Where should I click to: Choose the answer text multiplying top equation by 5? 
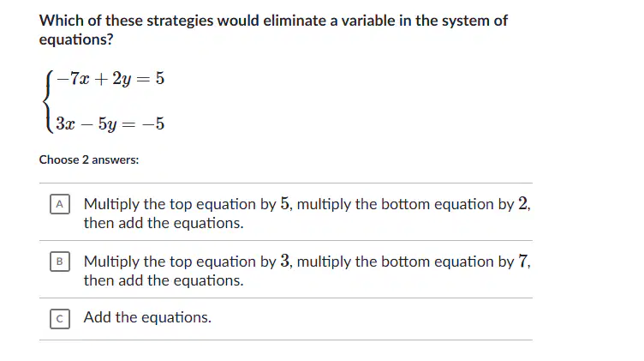click(x=307, y=214)
